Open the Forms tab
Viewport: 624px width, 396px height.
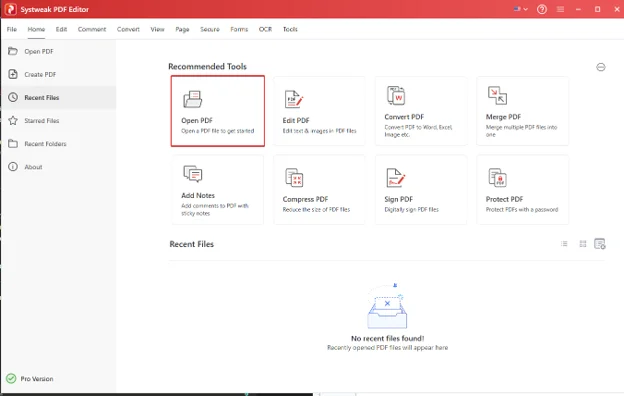point(239,29)
